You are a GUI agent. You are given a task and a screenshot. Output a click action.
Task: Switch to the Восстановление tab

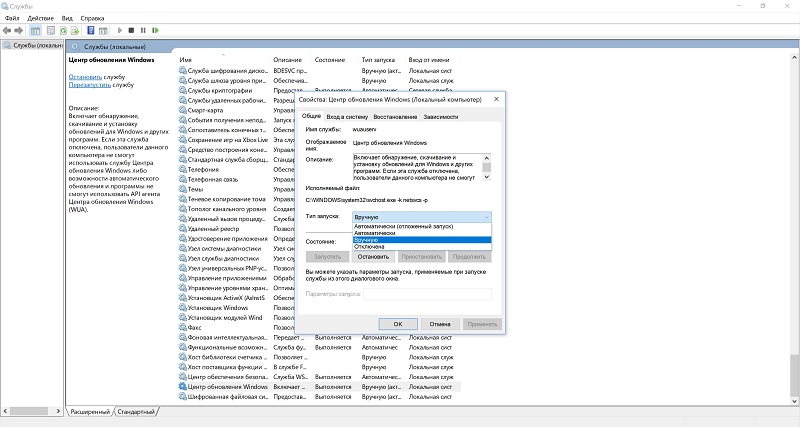click(395, 117)
